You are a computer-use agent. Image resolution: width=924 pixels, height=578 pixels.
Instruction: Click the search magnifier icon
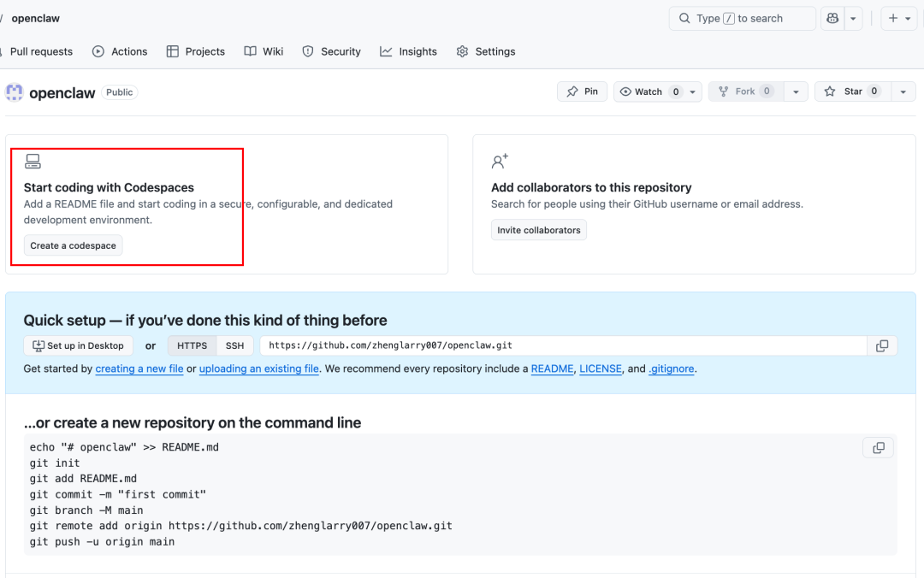click(x=684, y=18)
